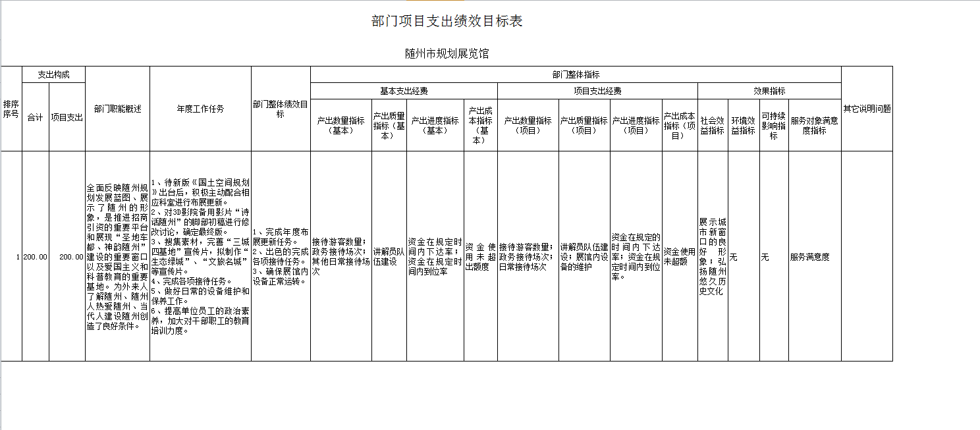
Task: Select the cell beginning 全面反映随州规划发展蓝图
Action: tap(117, 256)
